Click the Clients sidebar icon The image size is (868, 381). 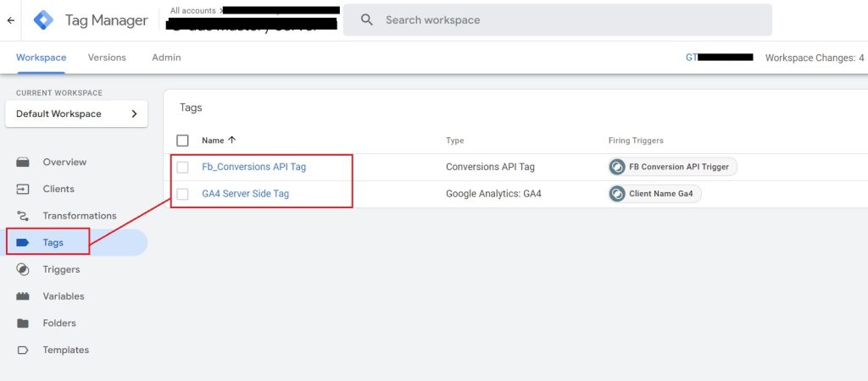pos(23,189)
